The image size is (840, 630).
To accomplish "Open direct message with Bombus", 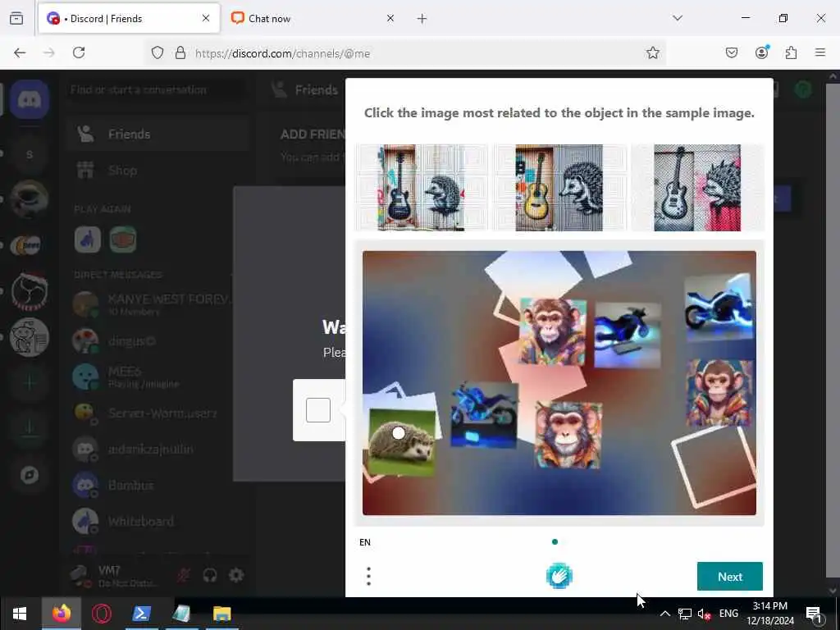I will coord(157,485).
